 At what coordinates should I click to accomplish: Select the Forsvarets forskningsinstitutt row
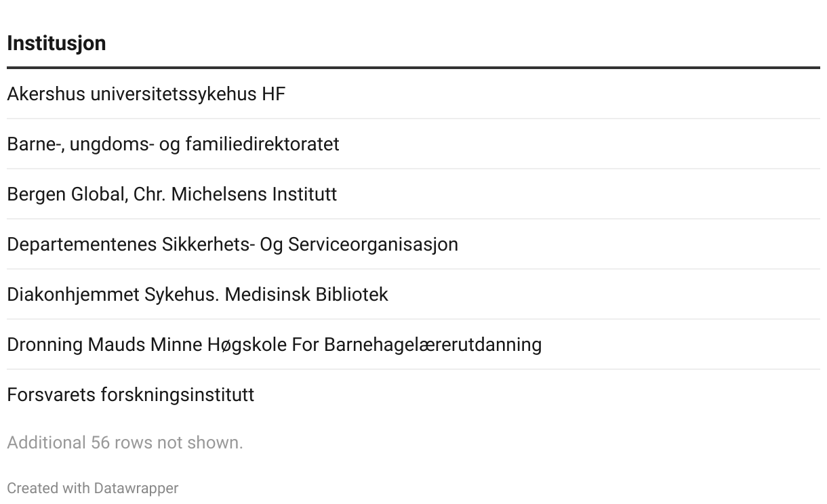pos(130,395)
